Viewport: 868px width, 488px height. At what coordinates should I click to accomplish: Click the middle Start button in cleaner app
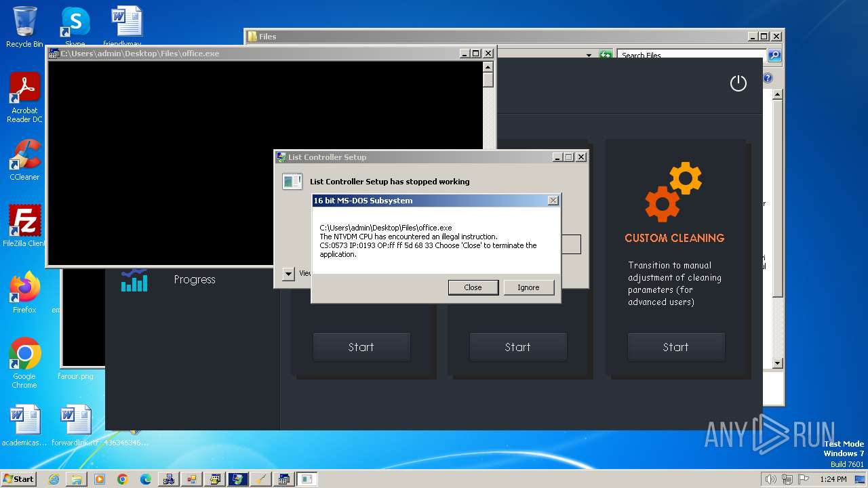point(517,347)
